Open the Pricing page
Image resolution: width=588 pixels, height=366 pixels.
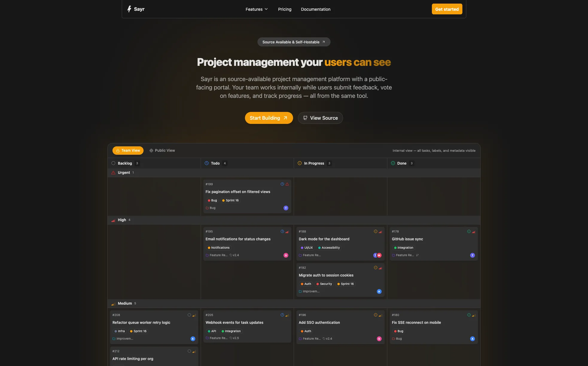click(x=285, y=9)
